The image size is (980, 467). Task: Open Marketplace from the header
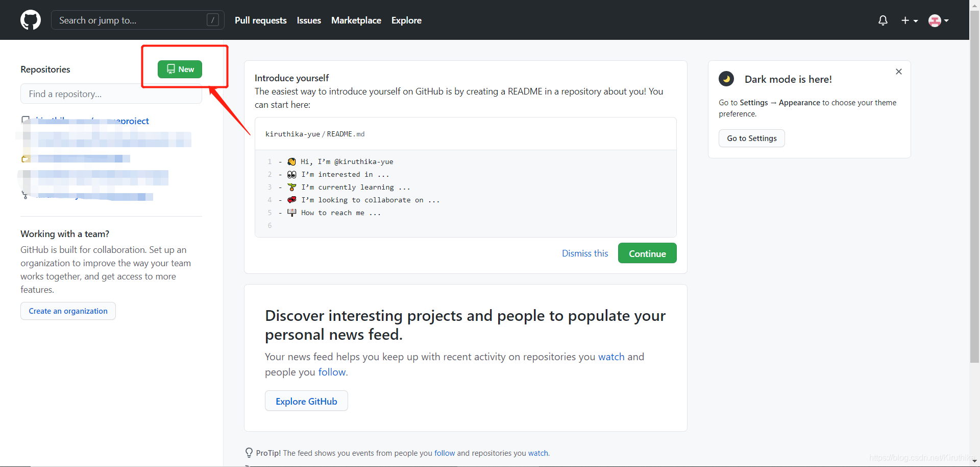pos(356,20)
